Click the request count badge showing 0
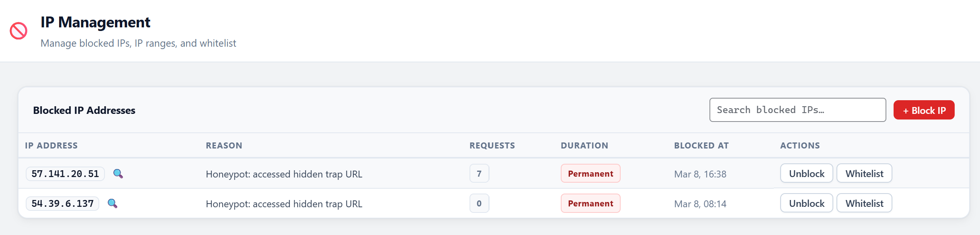The width and height of the screenshot is (980, 235). point(478,203)
